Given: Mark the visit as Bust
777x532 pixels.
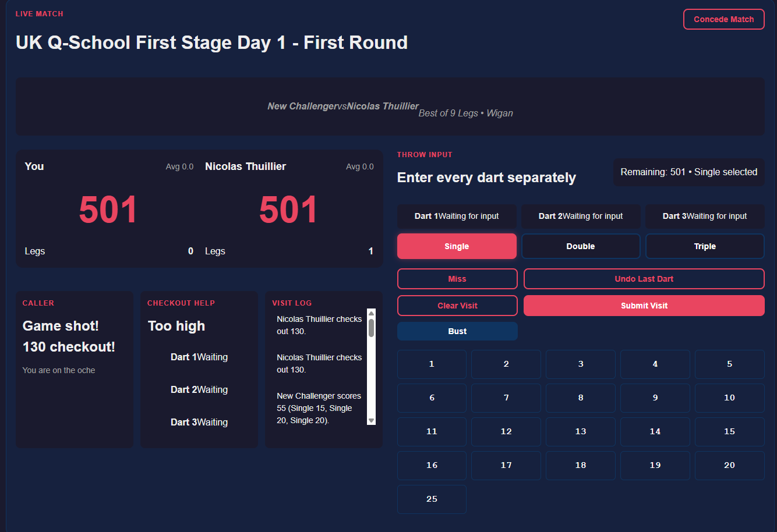Looking at the screenshot, I should (457, 331).
